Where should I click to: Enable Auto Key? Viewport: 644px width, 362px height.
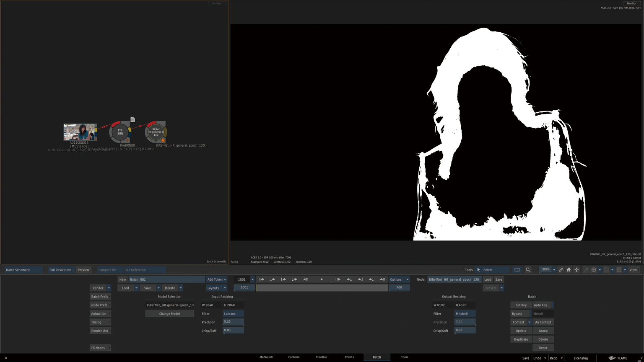point(540,305)
